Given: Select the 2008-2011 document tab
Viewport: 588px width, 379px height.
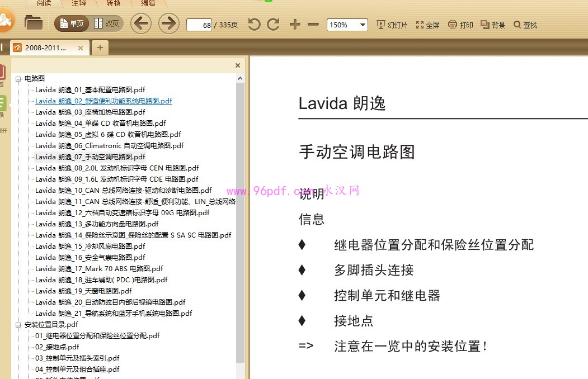Looking at the screenshot, I should 45,48.
